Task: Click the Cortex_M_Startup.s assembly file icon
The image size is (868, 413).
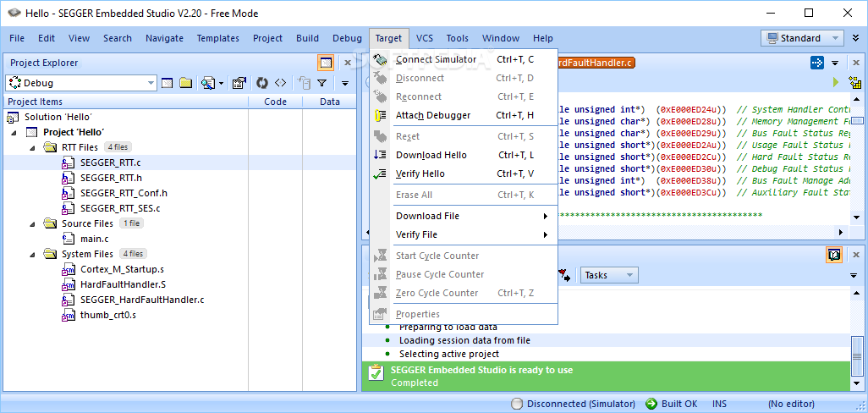Action: 68,270
